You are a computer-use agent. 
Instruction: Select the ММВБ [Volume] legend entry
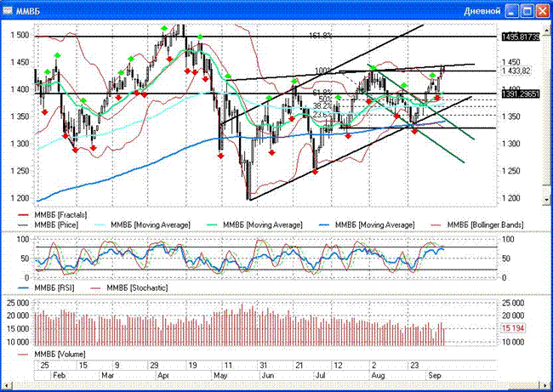60,354
